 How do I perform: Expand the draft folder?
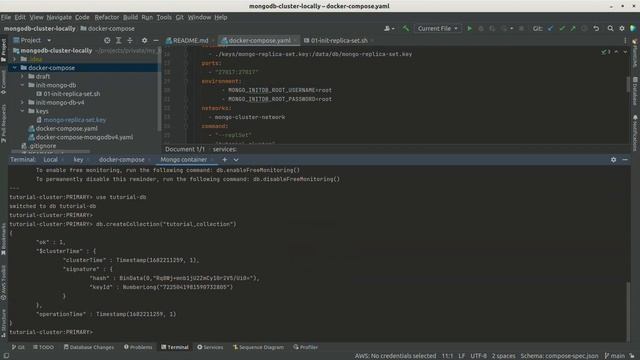[22, 76]
